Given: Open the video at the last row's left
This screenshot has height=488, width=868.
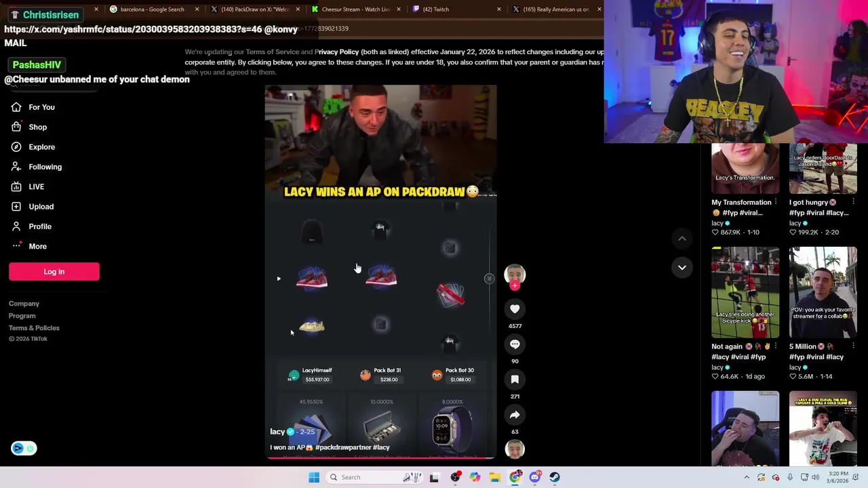Looking at the screenshot, I should point(745,428).
